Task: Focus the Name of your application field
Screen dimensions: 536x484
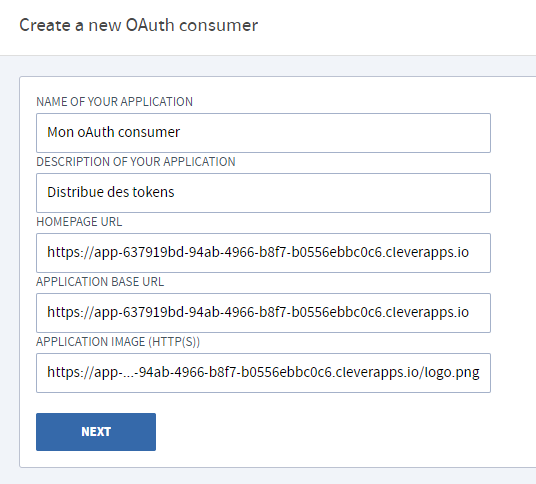Action: (263, 133)
